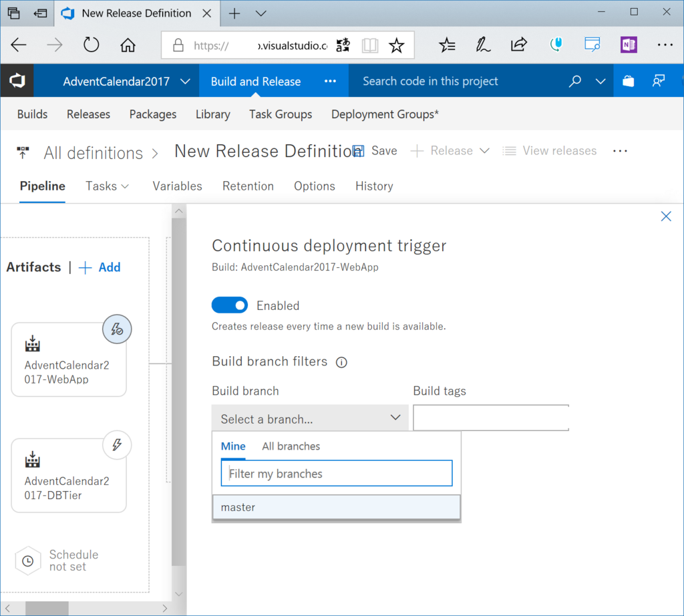This screenshot has width=684, height=616.
Task: Save the release definition
Action: click(375, 151)
